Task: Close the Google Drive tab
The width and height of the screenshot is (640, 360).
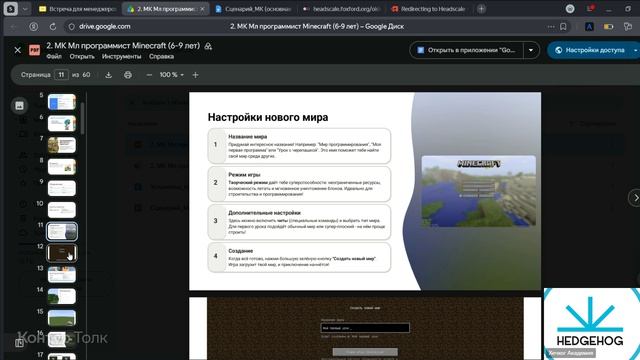Action: 202,9
